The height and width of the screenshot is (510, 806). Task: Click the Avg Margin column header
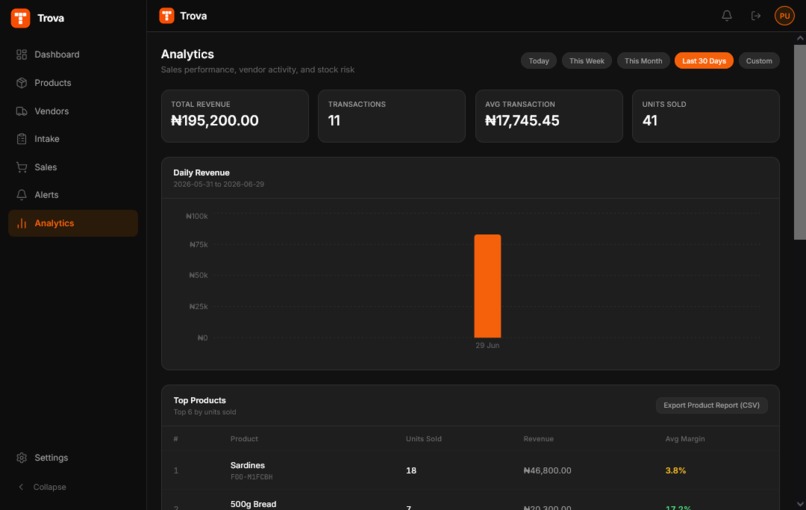tap(685, 439)
